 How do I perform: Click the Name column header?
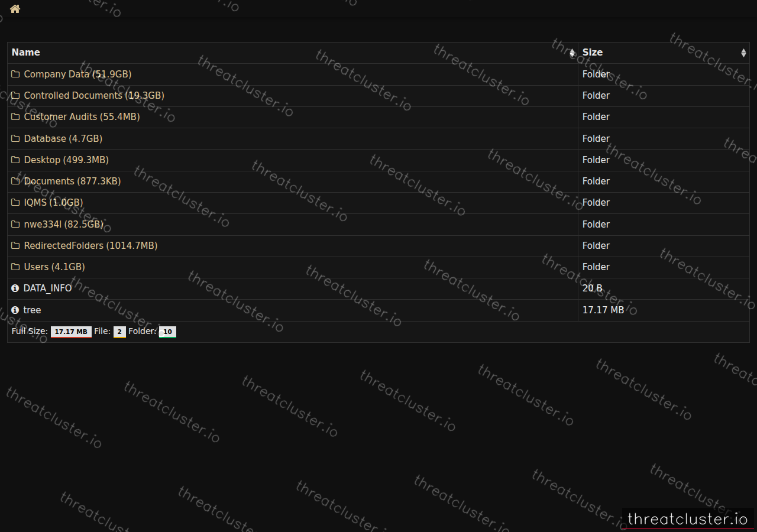(293, 53)
